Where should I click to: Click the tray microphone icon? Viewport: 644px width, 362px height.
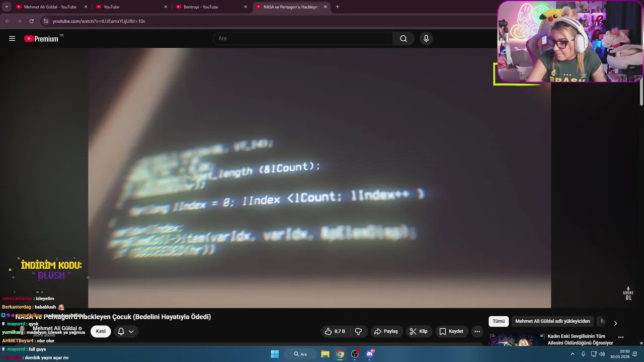583,354
